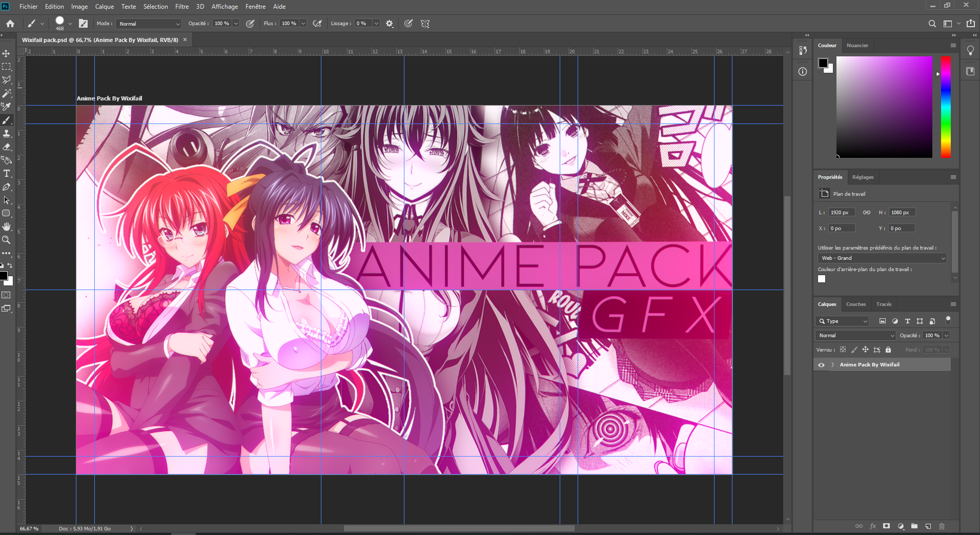Create a new layer group folder
This screenshot has height=535, width=980.
(x=914, y=526)
